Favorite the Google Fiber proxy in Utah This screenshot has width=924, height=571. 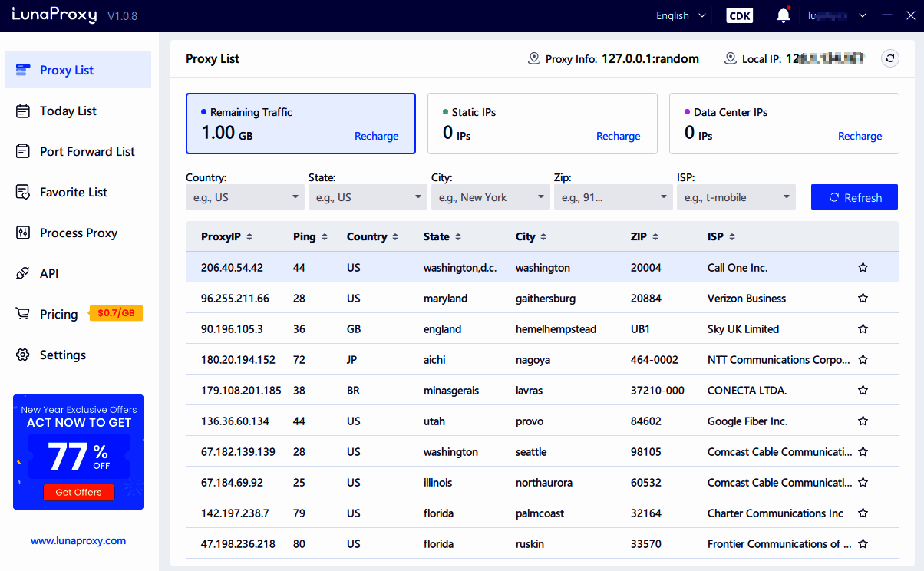point(863,421)
